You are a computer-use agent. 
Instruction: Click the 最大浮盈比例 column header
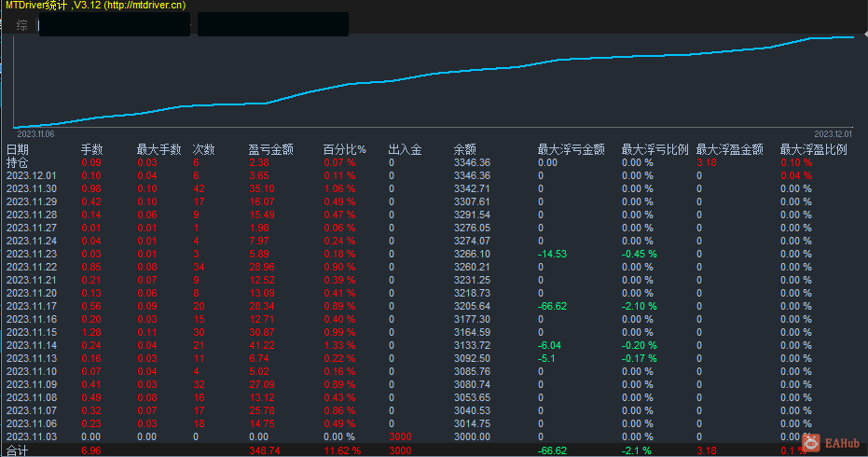(x=813, y=149)
